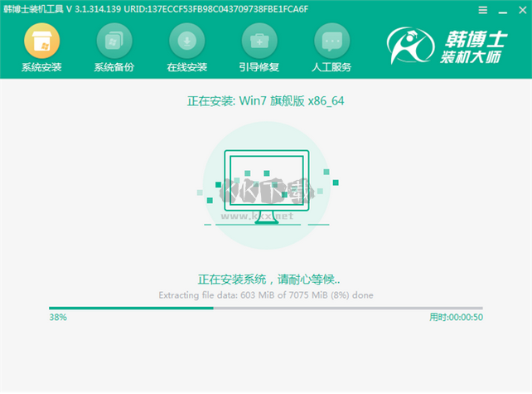532x394 pixels.
Task: Minimize the 韩博士装机工具 window
Action: 503,11
